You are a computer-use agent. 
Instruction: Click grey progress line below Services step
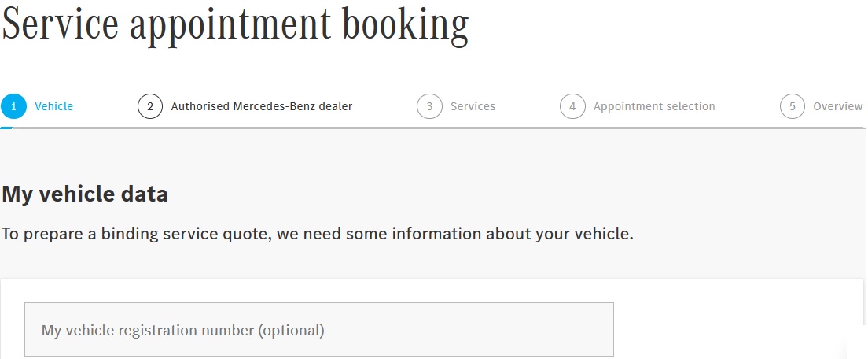pos(456,128)
